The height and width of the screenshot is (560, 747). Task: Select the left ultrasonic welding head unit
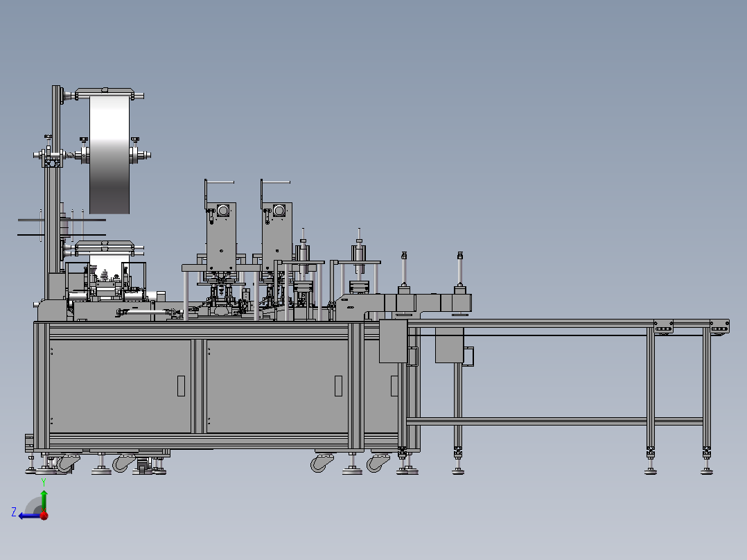click(221, 237)
